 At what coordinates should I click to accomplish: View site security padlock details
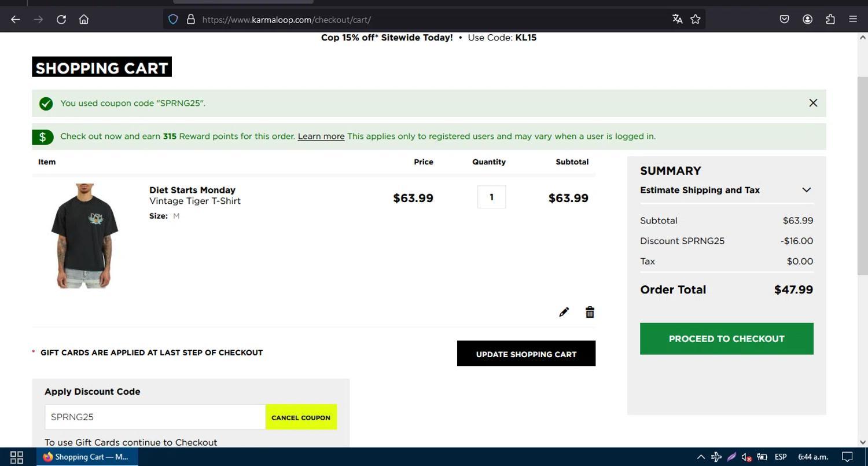click(190, 19)
